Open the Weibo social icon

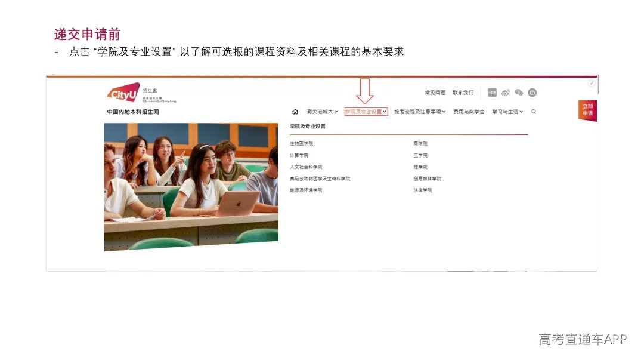[x=506, y=93]
